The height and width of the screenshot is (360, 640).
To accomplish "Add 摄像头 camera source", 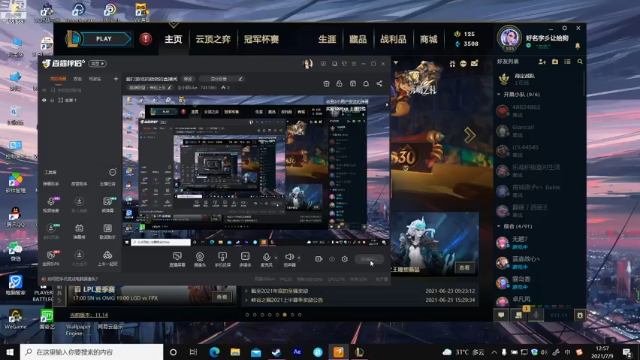I will point(200,259).
